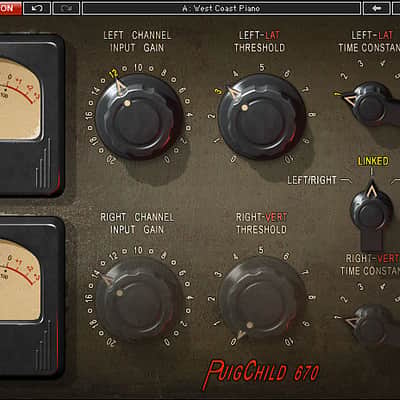Click the undo arrow button
Image resolution: width=400 pixels, height=400 pixels.
click(37, 8)
